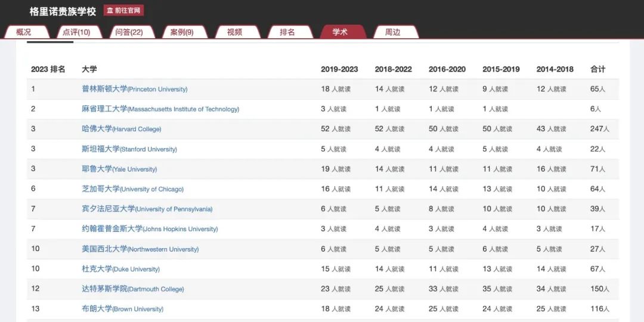The height and width of the screenshot is (322, 644).
Task: Select Dartmouth 2016-2020 cell 33 人就读
Action: click(x=444, y=289)
